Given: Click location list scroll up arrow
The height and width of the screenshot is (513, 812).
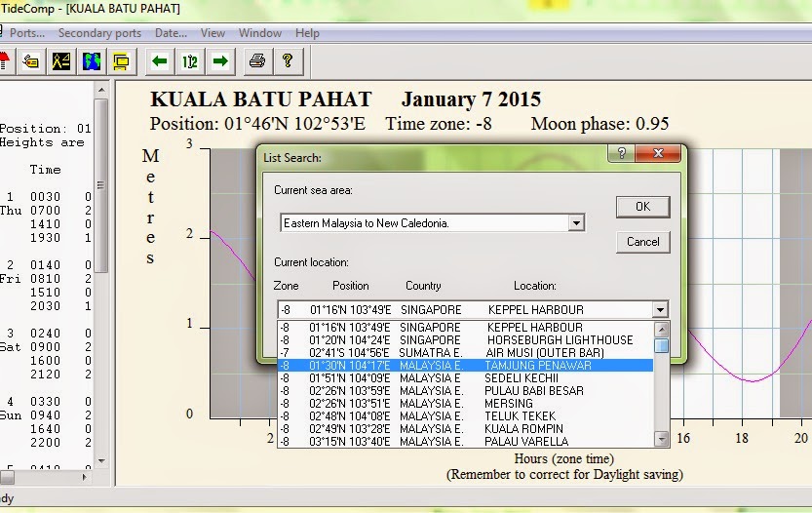Looking at the screenshot, I should click(661, 329).
